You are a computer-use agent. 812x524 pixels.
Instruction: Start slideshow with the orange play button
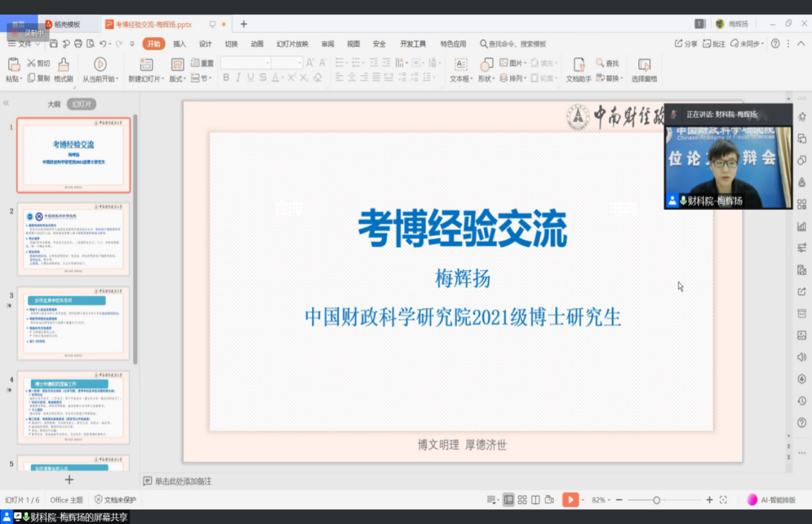tap(570, 500)
